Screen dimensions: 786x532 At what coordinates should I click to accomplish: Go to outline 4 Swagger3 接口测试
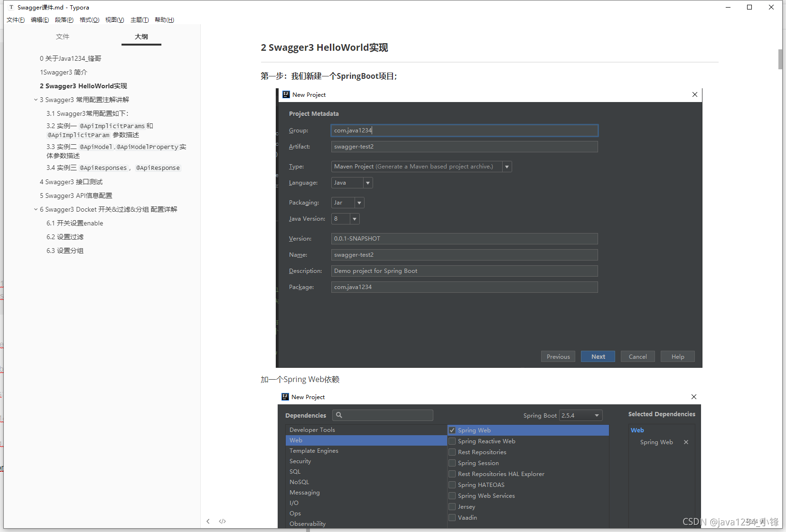(x=71, y=182)
